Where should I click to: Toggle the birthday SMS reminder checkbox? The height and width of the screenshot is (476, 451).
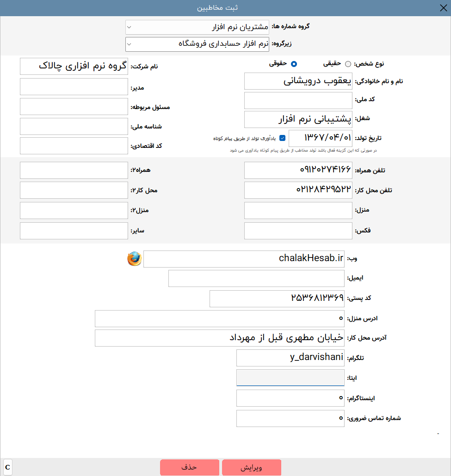[x=283, y=138]
